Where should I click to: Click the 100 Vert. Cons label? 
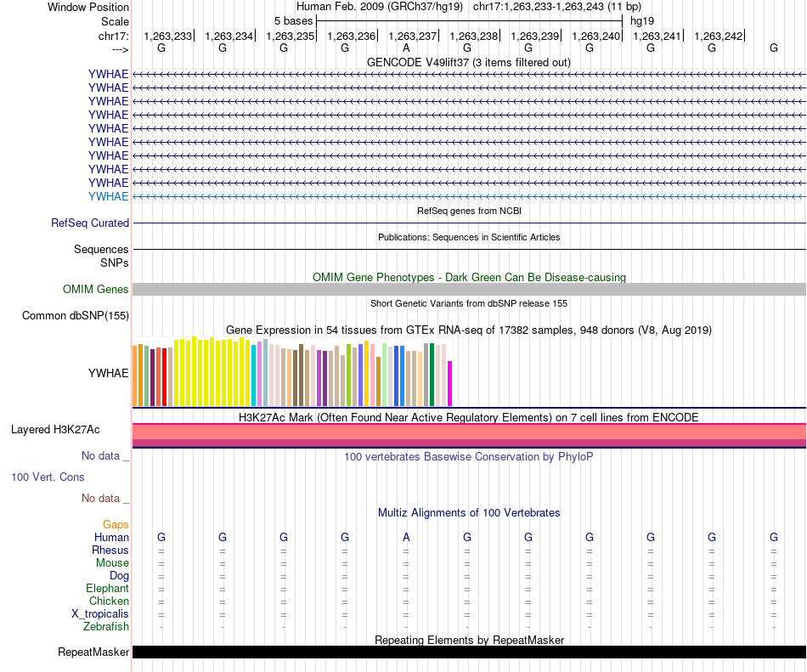click(48, 477)
